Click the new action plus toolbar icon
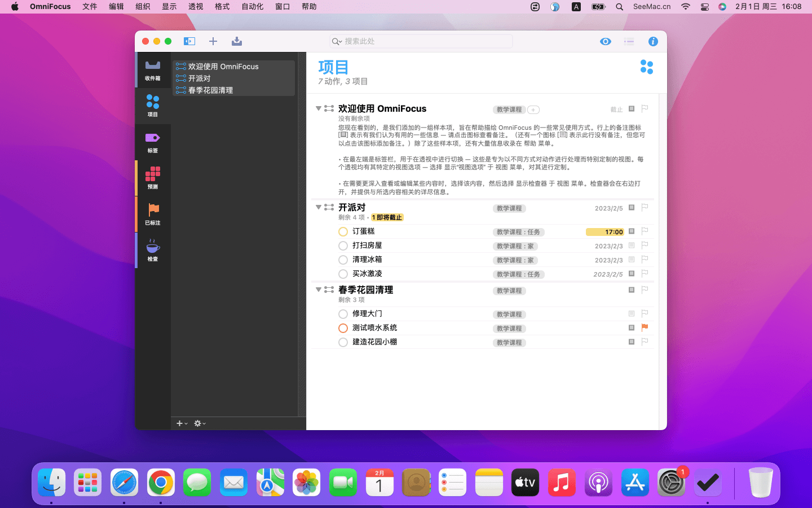The width and height of the screenshot is (812, 508). tap(213, 41)
